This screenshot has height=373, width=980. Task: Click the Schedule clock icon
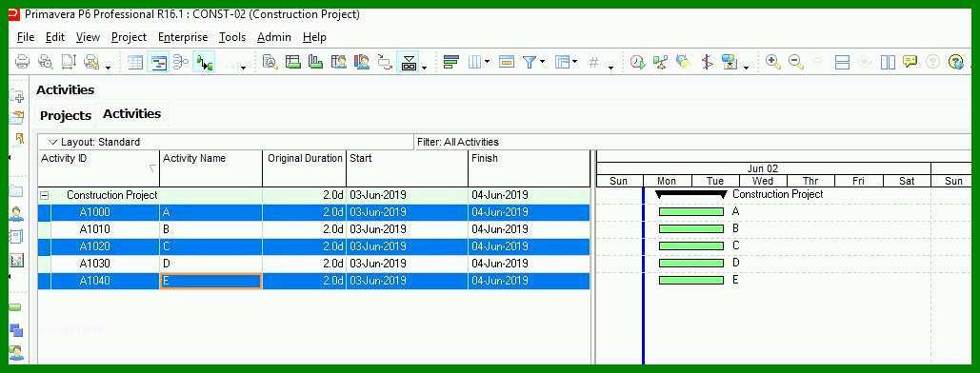(x=637, y=62)
